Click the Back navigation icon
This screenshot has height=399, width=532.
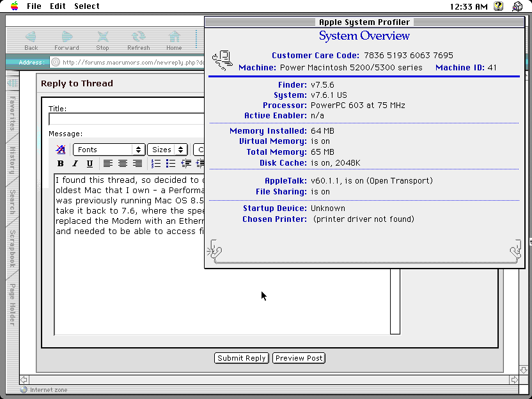click(31, 38)
